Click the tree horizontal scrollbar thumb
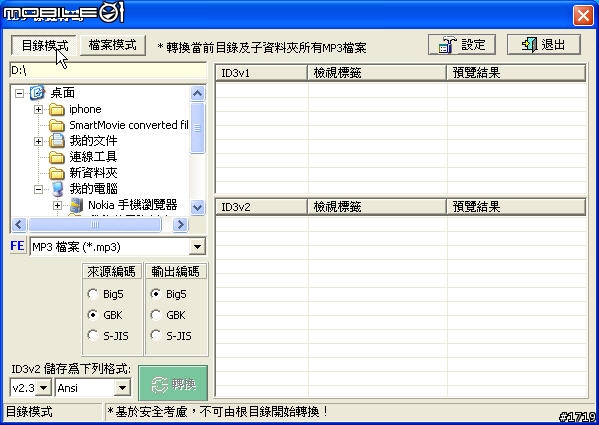Screen dimensions: 599x425 95,225
